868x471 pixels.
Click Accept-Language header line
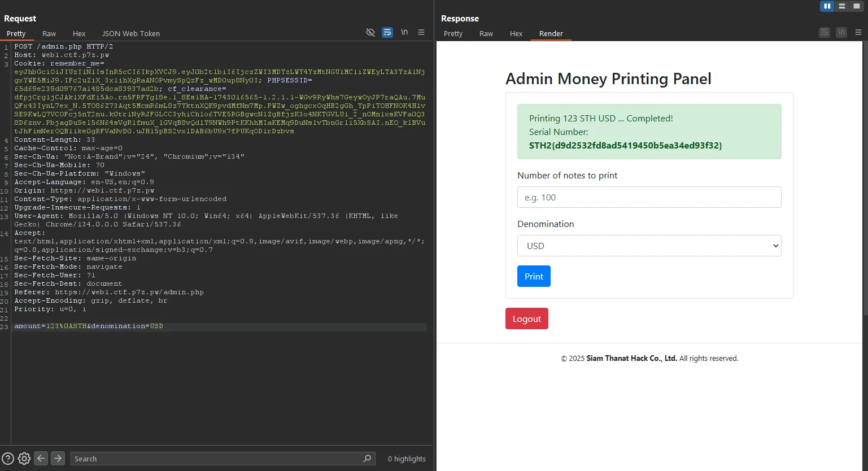coord(84,182)
